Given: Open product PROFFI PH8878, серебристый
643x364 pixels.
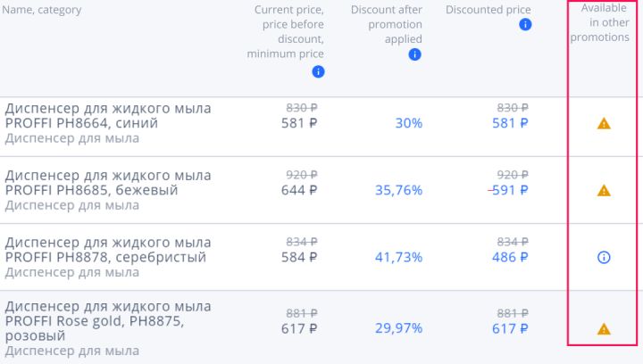Looking at the screenshot, I should [x=107, y=250].
